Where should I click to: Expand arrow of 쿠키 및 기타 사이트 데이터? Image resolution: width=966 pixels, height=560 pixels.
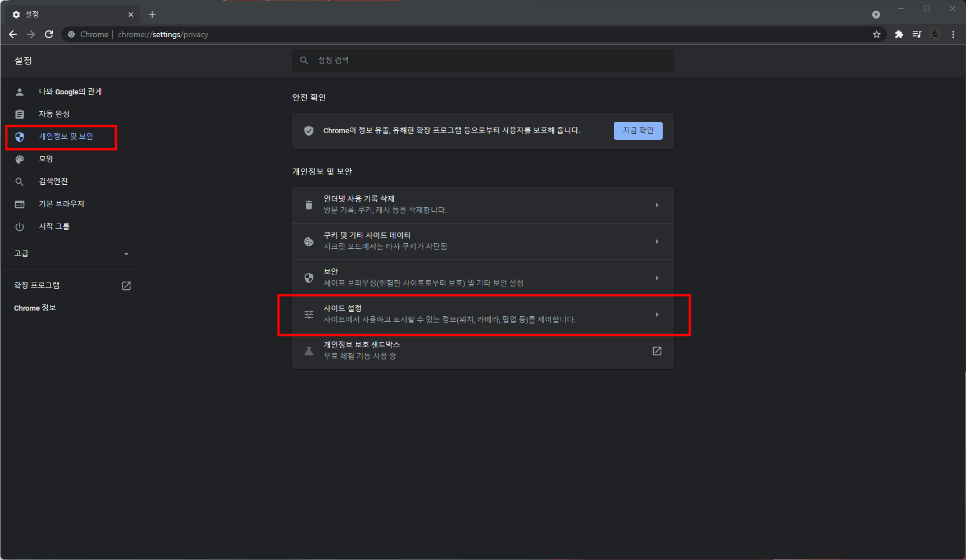click(x=657, y=242)
